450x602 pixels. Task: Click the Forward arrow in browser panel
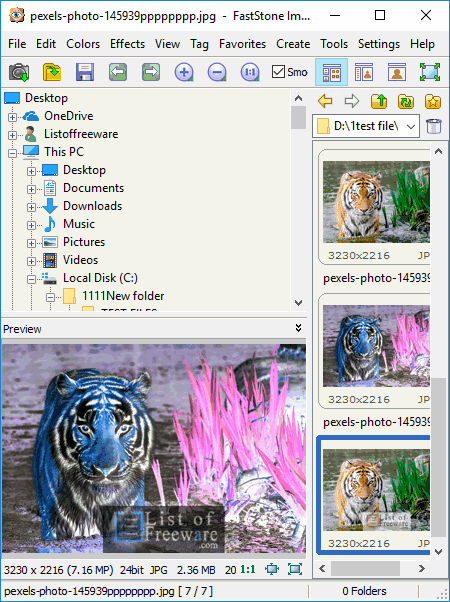(x=352, y=101)
